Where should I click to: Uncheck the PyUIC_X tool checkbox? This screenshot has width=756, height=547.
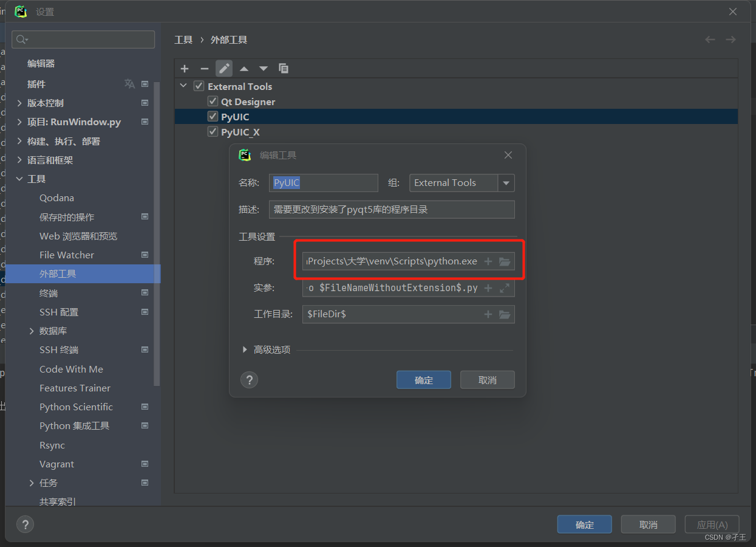(x=213, y=132)
